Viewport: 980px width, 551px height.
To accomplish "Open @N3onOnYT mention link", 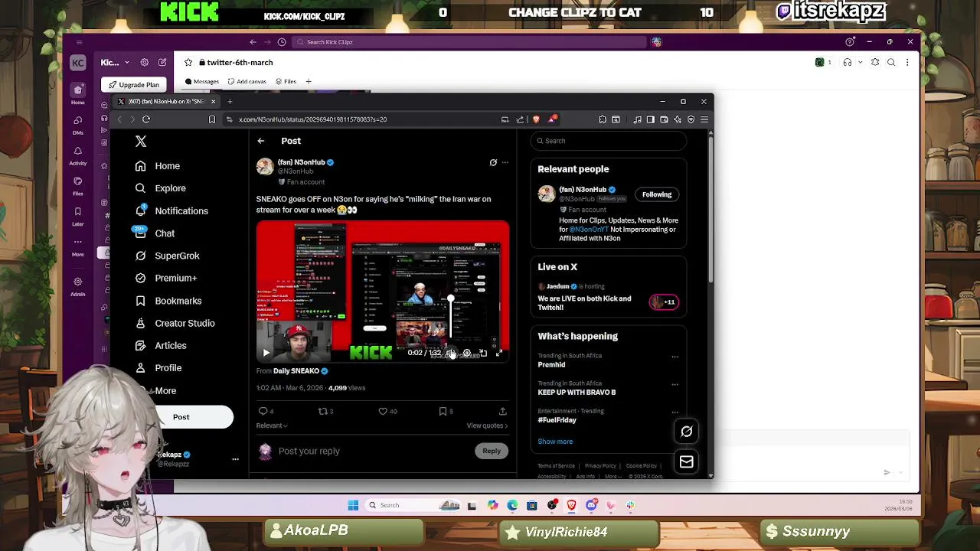I will coord(589,230).
